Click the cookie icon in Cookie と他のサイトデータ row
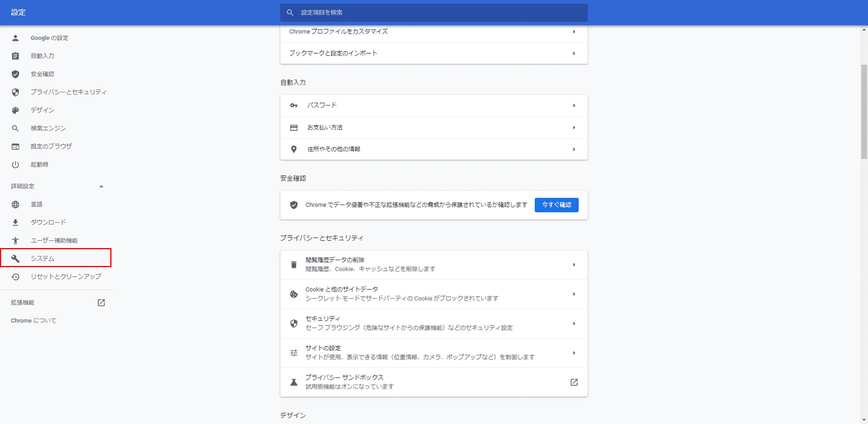 (x=293, y=294)
